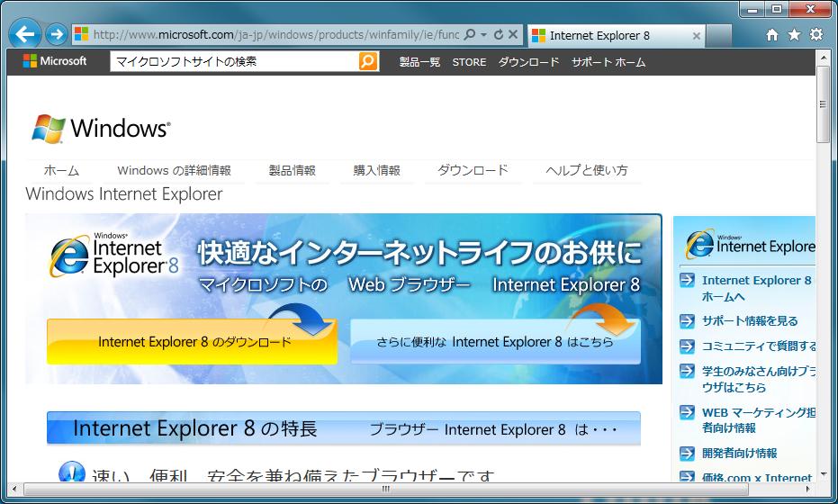Click the Windows Internet Explorer page heading
The image size is (838, 504).
(124, 194)
